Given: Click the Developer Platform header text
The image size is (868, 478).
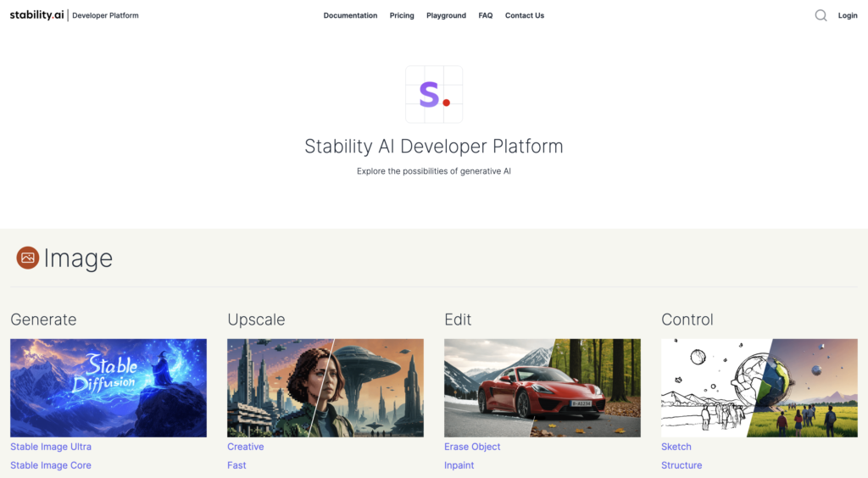Looking at the screenshot, I should pyautogui.click(x=105, y=15).
